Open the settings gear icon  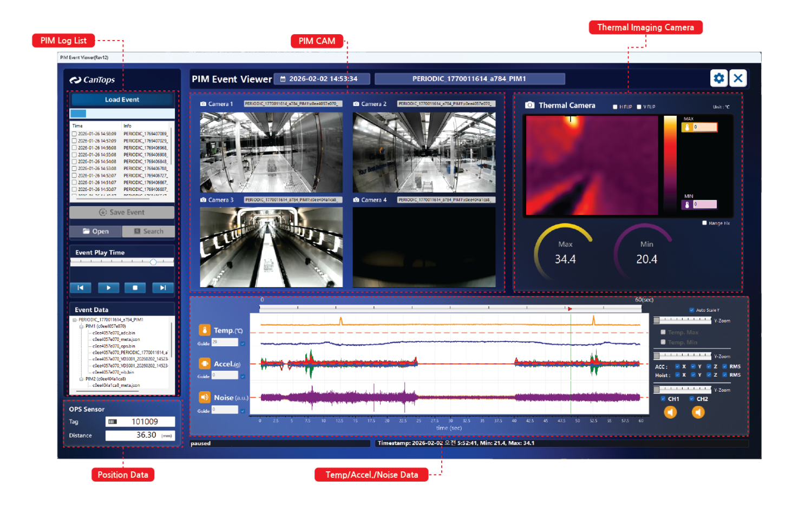pyautogui.click(x=718, y=78)
